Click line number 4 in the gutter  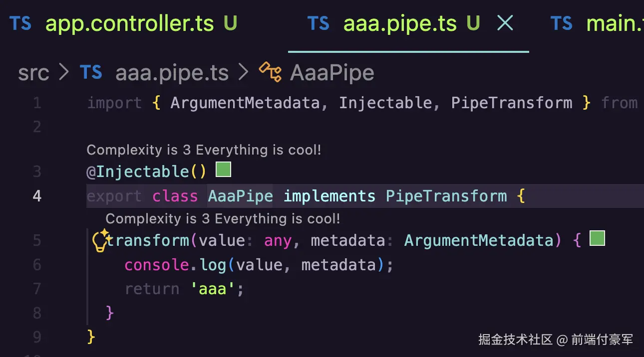[x=37, y=196]
